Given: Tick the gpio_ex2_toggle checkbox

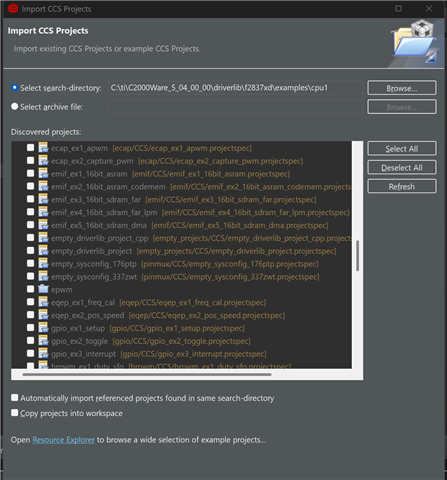Looking at the screenshot, I should click(x=30, y=340).
